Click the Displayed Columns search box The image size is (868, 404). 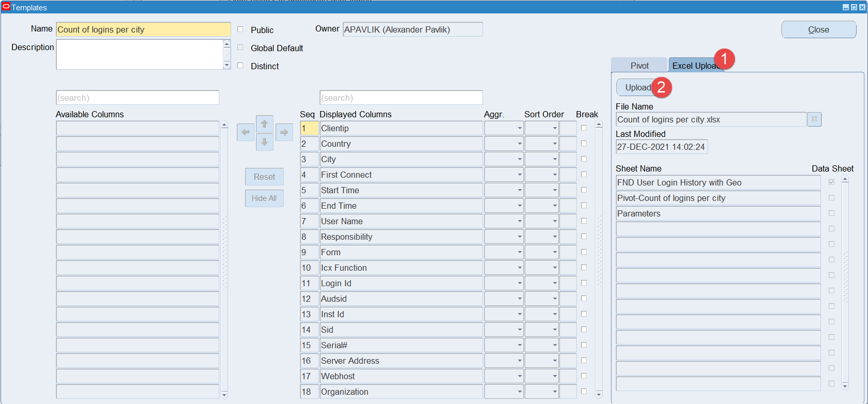(x=401, y=98)
